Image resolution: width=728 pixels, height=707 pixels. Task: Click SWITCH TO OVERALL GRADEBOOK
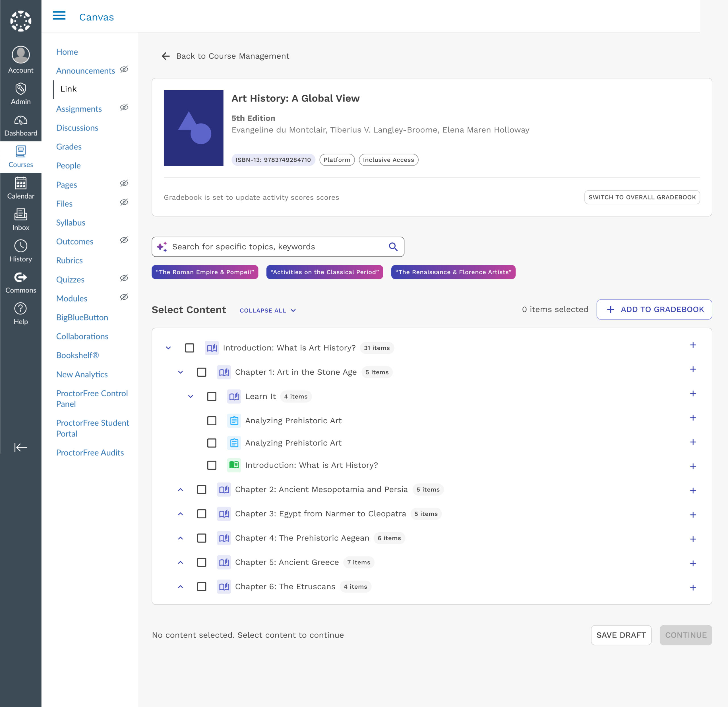coord(642,197)
